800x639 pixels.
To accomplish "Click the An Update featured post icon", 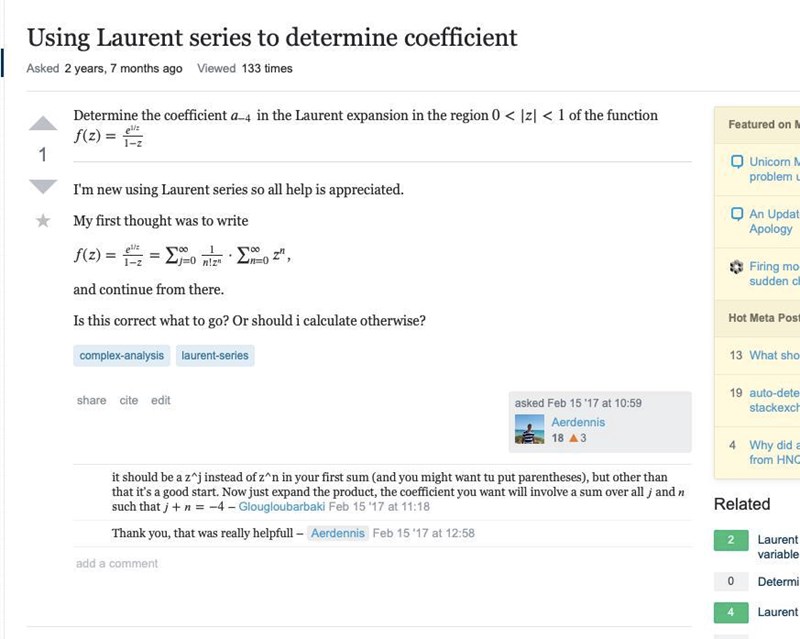I will click(x=737, y=213).
